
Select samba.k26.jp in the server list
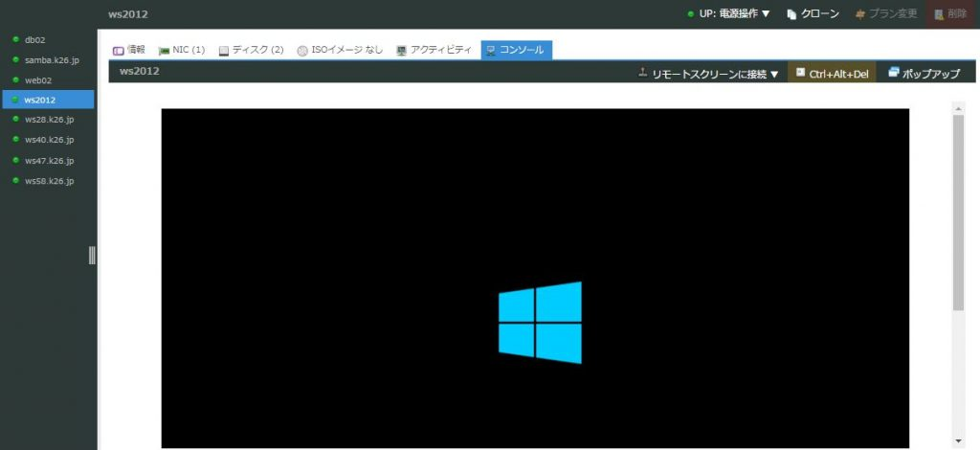[52, 59]
